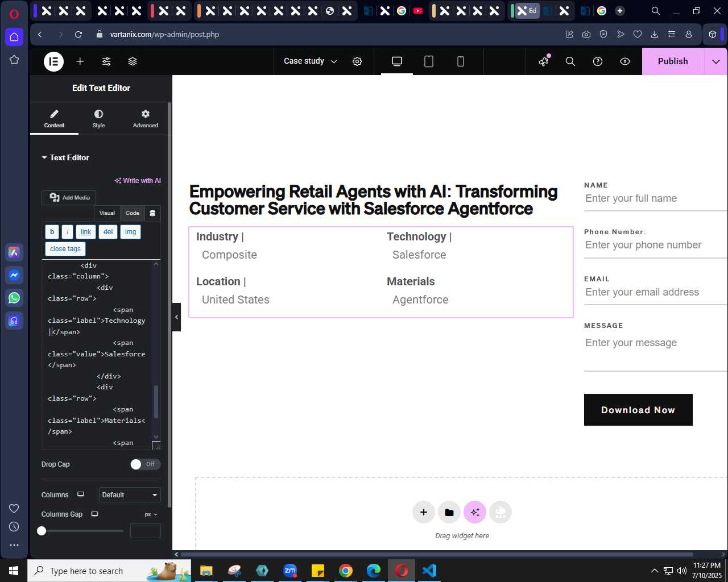Viewport: 728px width, 582px height.
Task: Click the Enter your email address field
Action: point(655,292)
